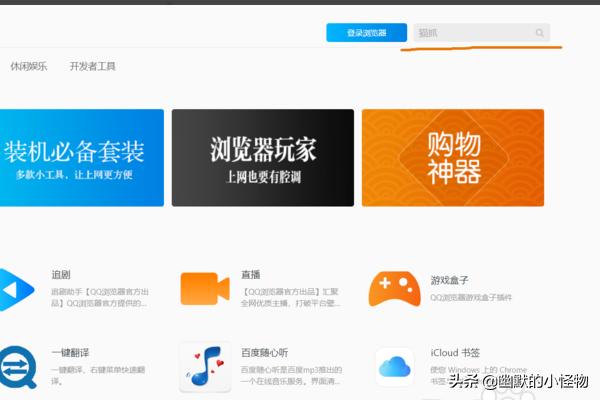Click the 一键翻译 translate icon

tap(18, 367)
